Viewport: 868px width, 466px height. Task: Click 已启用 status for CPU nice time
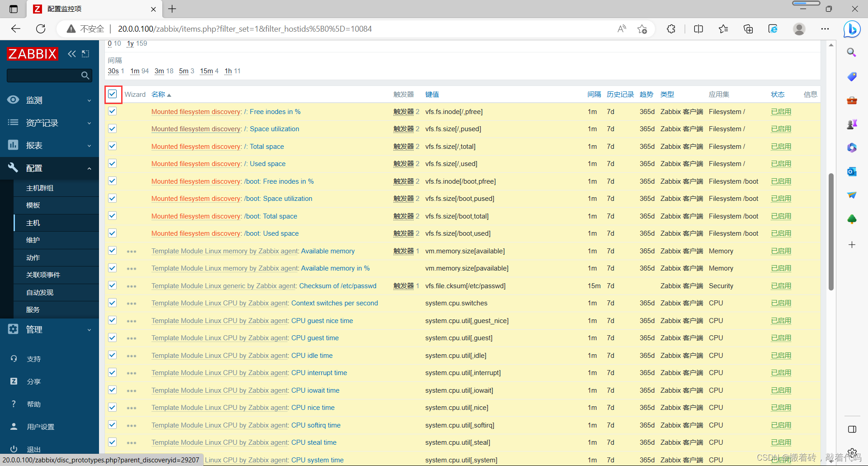781,408
